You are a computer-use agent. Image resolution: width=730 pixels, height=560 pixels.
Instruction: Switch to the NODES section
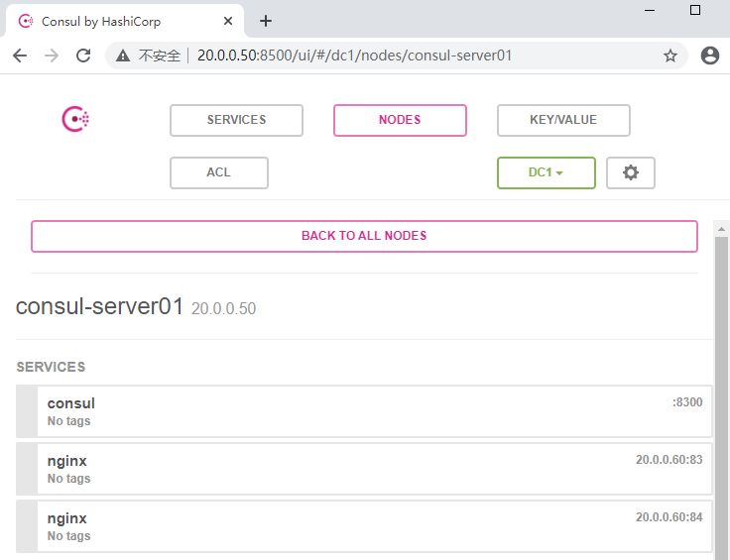tap(400, 120)
